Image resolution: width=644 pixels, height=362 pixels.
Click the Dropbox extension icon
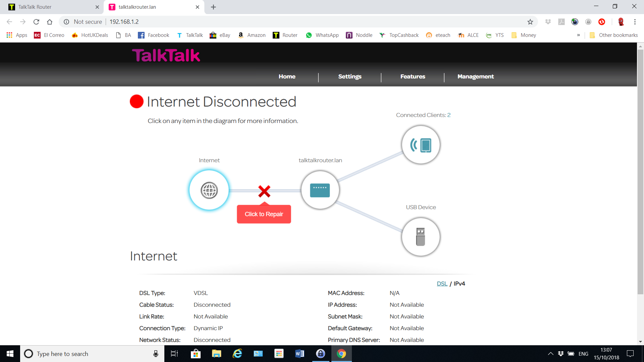[x=548, y=21]
